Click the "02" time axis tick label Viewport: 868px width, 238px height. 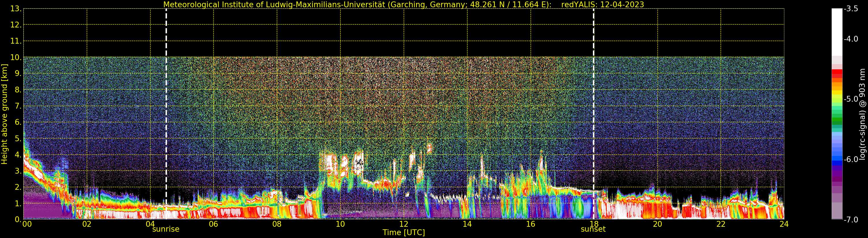(x=87, y=224)
